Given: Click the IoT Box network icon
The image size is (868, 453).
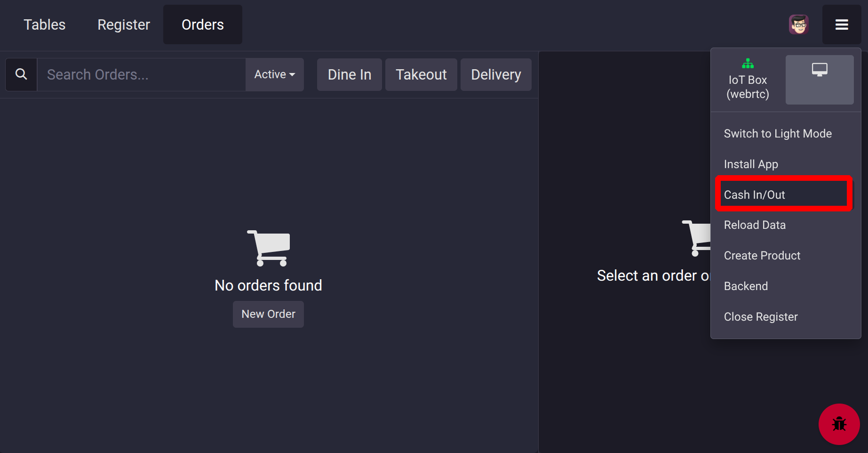Looking at the screenshot, I should click(x=748, y=64).
